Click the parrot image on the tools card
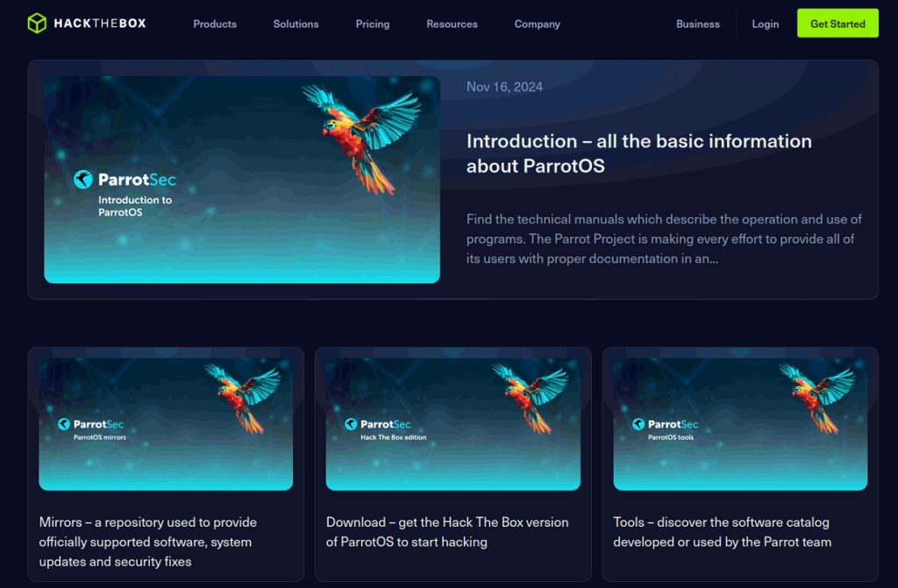 (816, 396)
